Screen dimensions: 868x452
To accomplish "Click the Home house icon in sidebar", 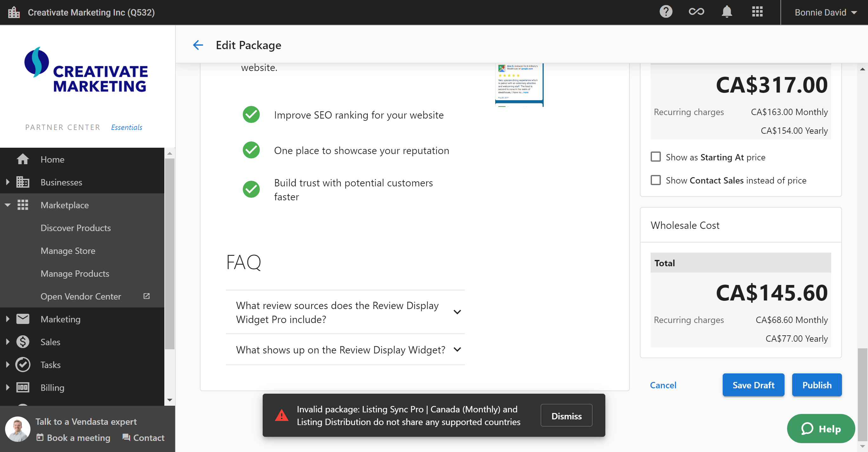I will pyautogui.click(x=23, y=159).
